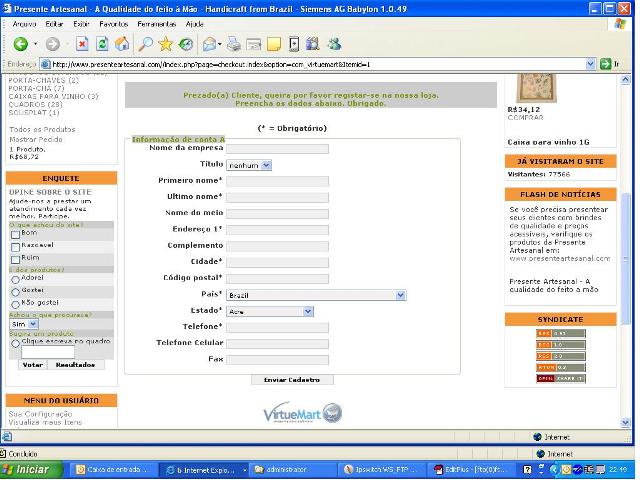
Task: Select the Gostei radio option
Action: click(x=16, y=292)
